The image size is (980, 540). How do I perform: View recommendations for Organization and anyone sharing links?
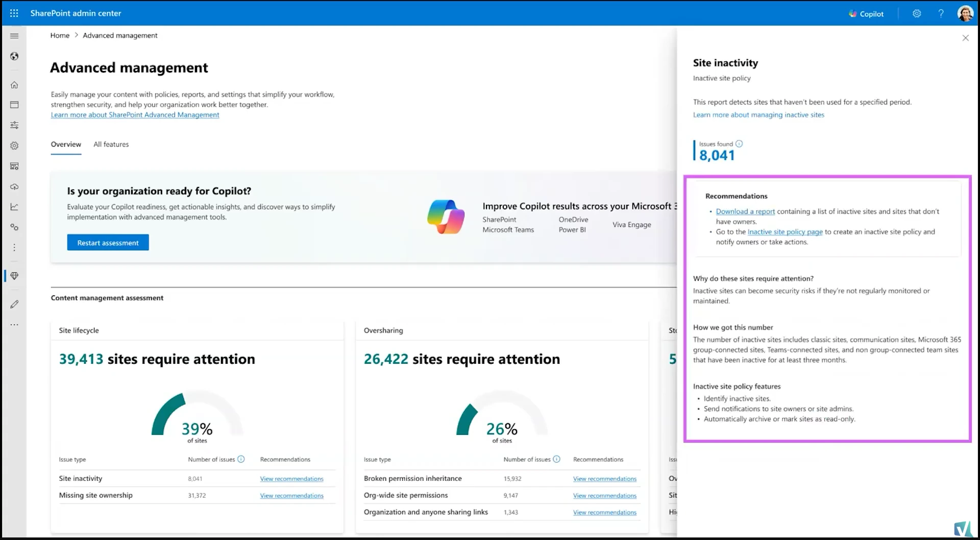[604, 512]
